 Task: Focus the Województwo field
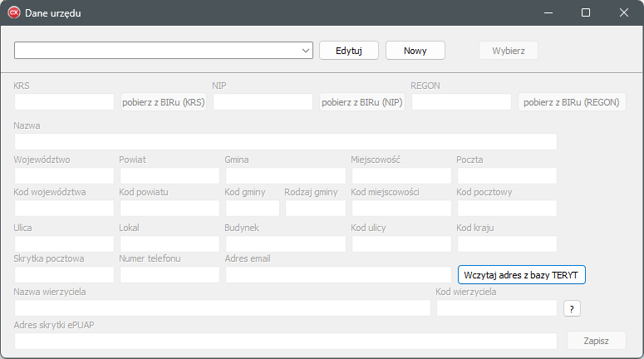click(64, 175)
